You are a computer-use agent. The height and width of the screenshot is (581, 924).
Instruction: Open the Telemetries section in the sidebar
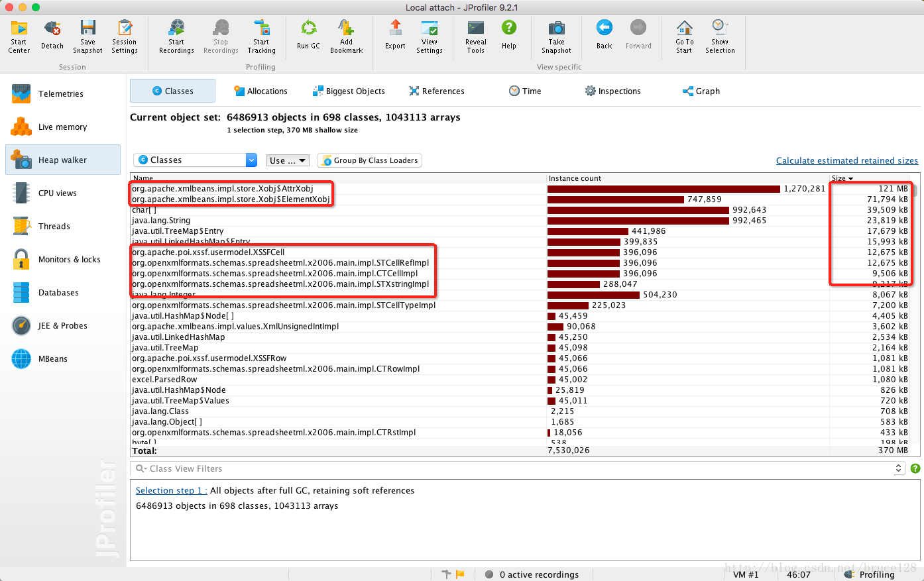[x=63, y=94]
